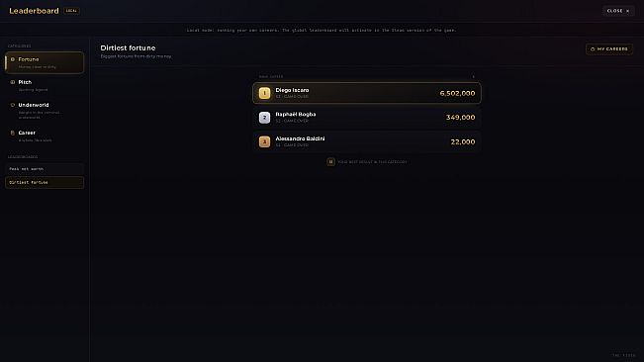The width and height of the screenshot is (644, 362).
Task: Click the Underworld category icon
Action: [12, 105]
